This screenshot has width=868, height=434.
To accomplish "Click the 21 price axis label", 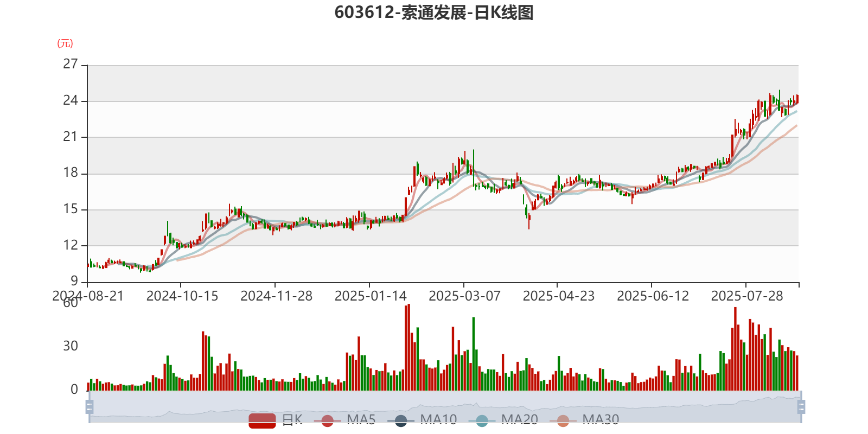I will coord(71,137).
